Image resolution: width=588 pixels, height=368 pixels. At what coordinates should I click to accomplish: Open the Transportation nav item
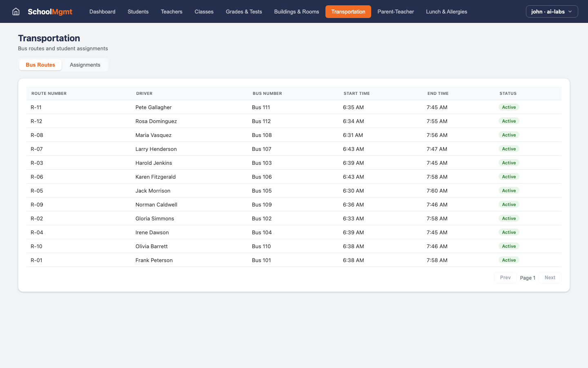click(348, 11)
